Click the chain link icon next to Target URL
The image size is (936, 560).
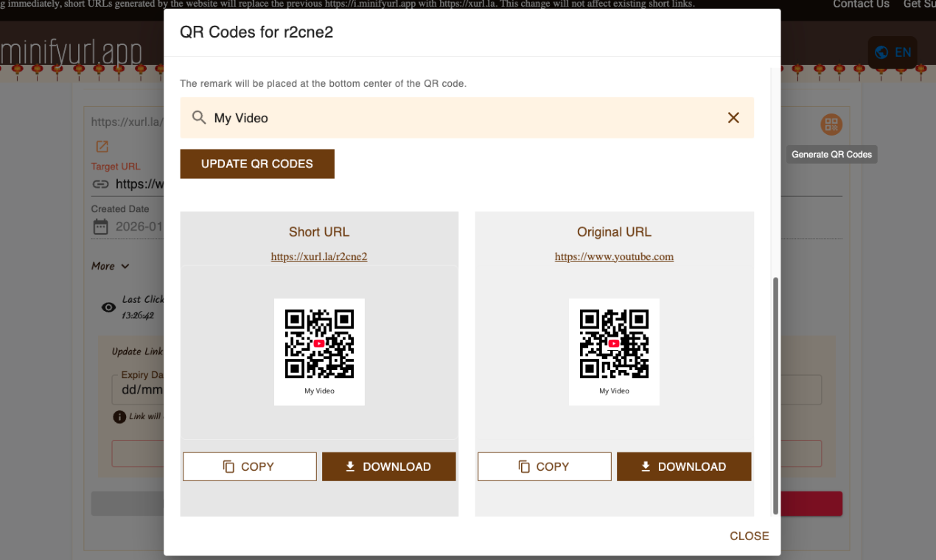tap(100, 184)
